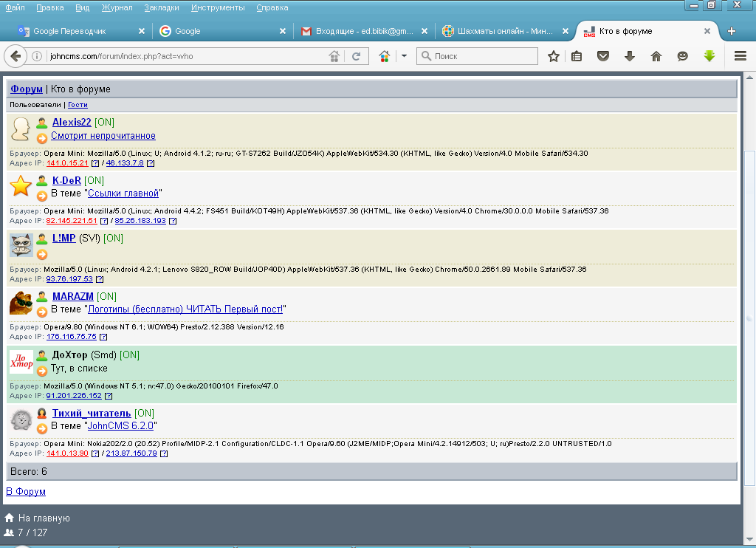Open the Инструменты menu

coord(218,7)
